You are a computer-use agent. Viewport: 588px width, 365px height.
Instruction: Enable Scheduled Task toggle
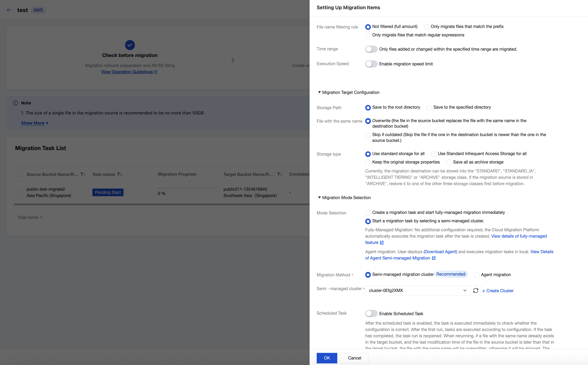(371, 314)
